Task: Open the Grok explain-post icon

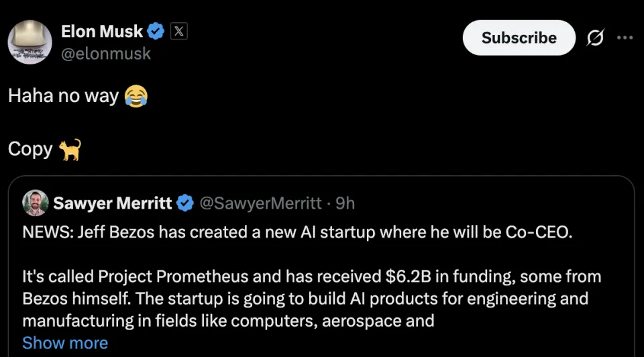Action: 594,38
